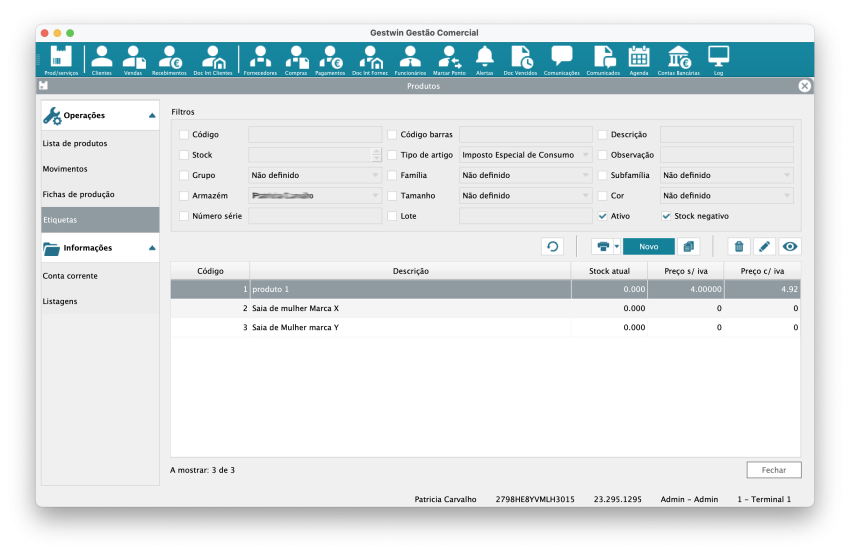The height and width of the screenshot is (554, 850).
Task: Click the Novo button
Action: [x=649, y=246]
